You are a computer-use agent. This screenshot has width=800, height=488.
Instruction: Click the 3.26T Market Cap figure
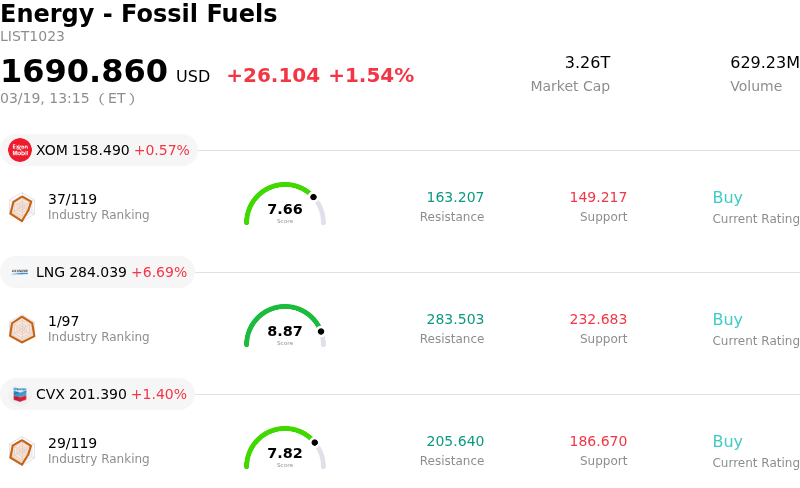tap(587, 63)
